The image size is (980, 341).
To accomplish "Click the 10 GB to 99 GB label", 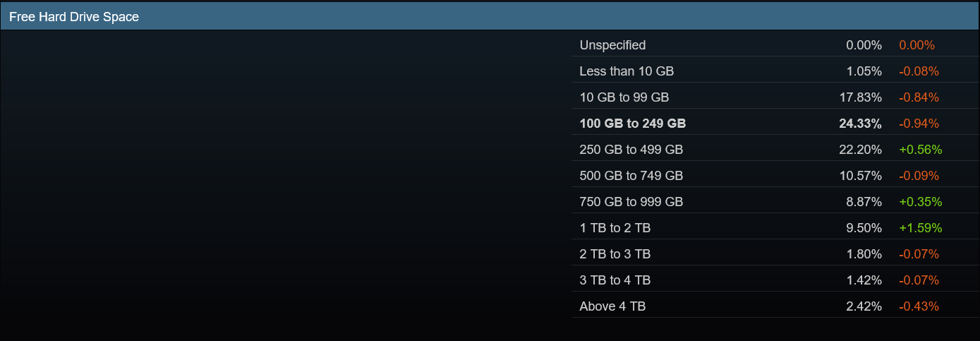I will (x=624, y=97).
